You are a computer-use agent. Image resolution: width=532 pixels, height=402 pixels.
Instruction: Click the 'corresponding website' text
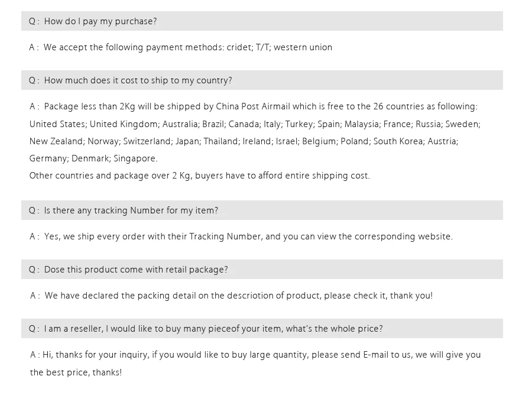pyautogui.click(x=403, y=236)
